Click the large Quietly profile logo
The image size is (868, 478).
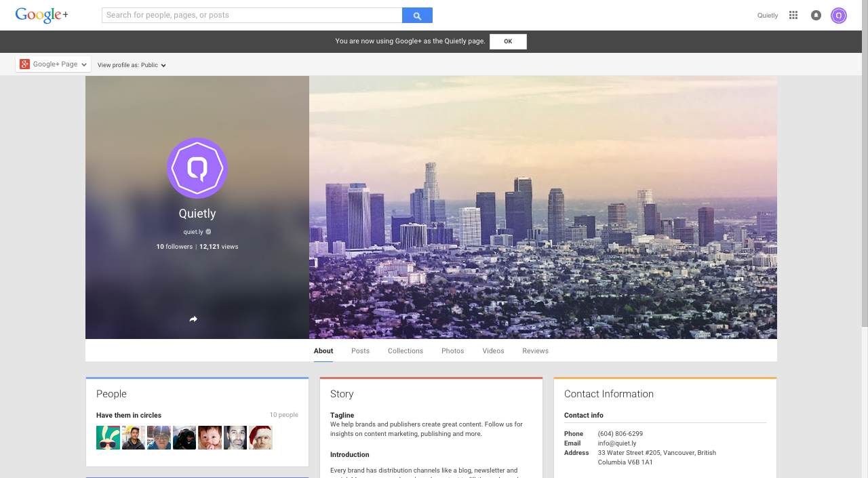tap(197, 168)
